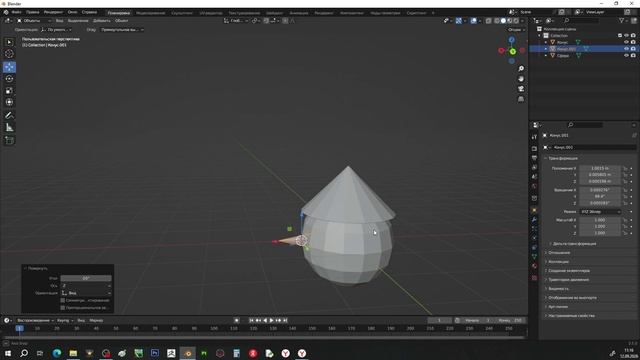Toggle perspective/orthographic grid icon
The image size is (640, 360).
(521, 99)
